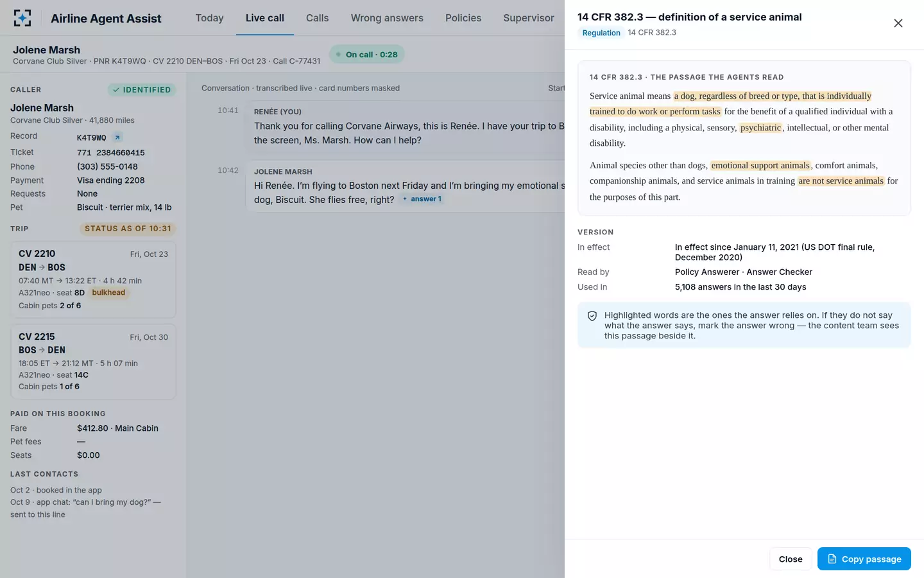Image resolution: width=924 pixels, height=578 pixels.
Task: Switch to the Today tab
Action: [x=210, y=18]
